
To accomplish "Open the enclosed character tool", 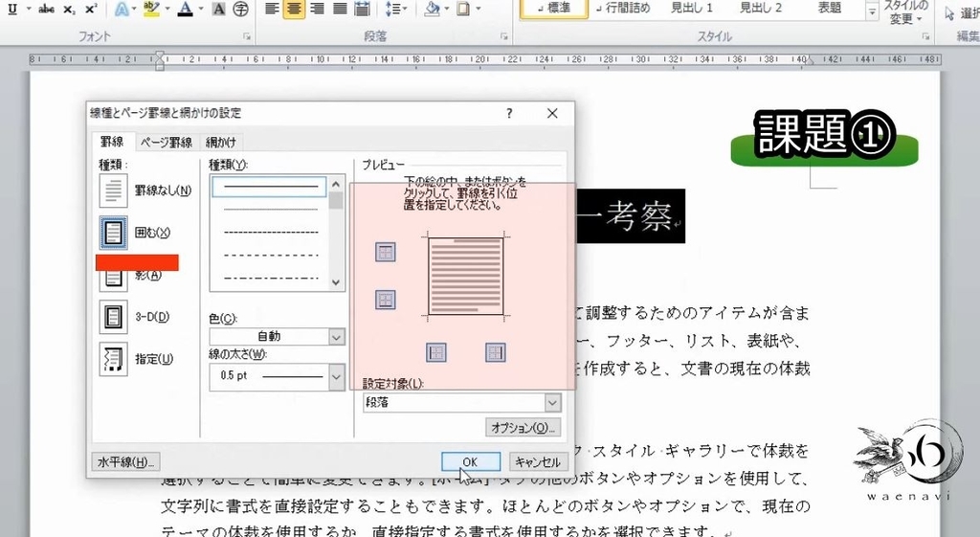I will pyautogui.click(x=240, y=9).
